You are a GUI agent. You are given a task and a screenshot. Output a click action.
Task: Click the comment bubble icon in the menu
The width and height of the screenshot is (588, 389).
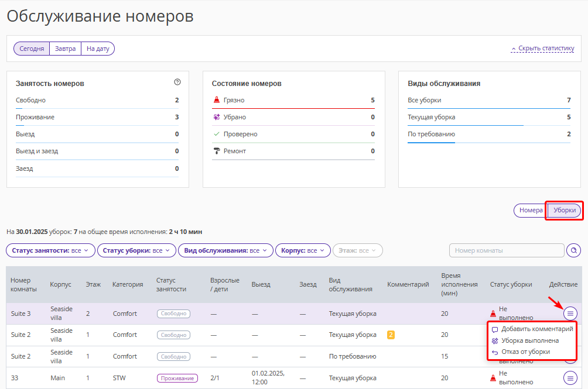[x=495, y=329]
